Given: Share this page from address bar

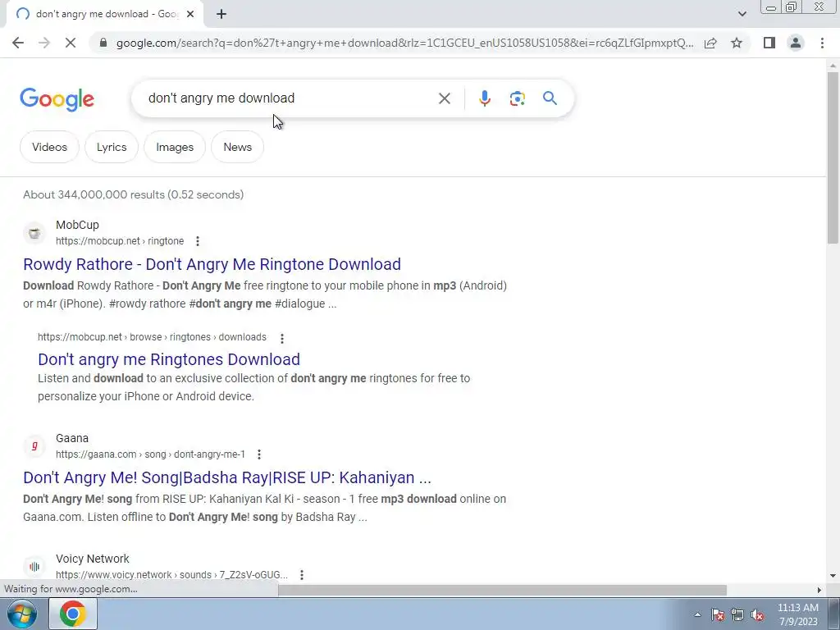Looking at the screenshot, I should (710, 43).
